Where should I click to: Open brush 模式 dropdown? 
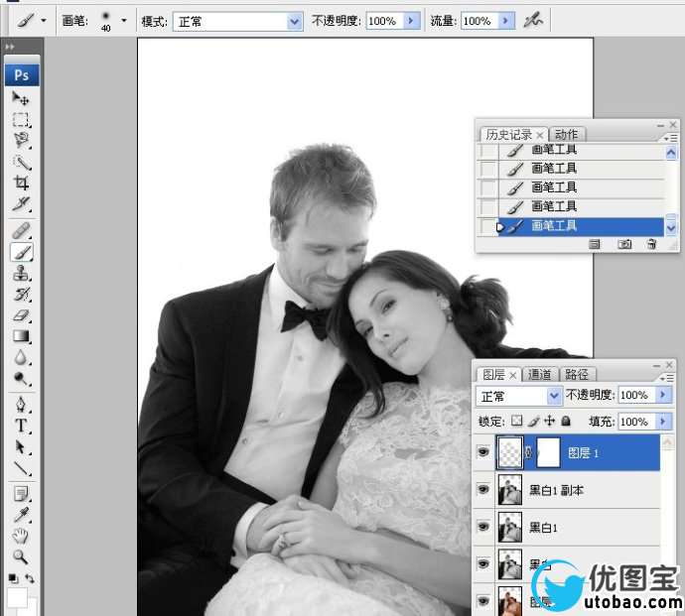[x=295, y=21]
